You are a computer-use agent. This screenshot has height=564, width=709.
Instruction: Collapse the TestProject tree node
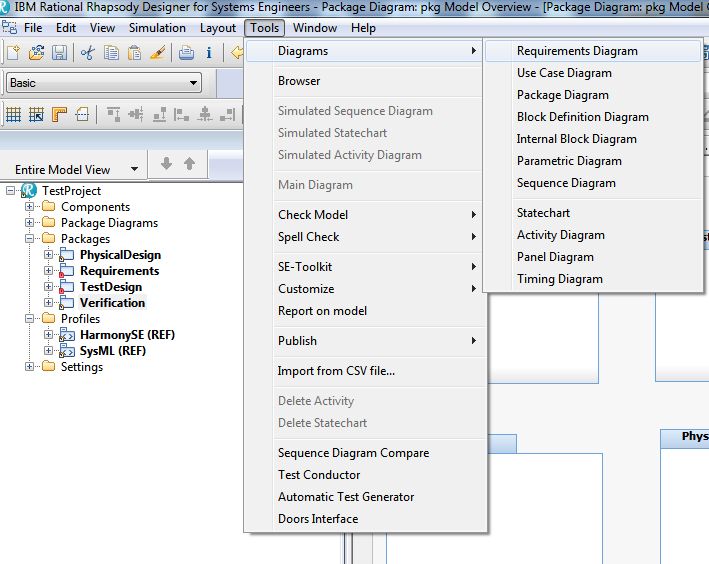(10, 190)
